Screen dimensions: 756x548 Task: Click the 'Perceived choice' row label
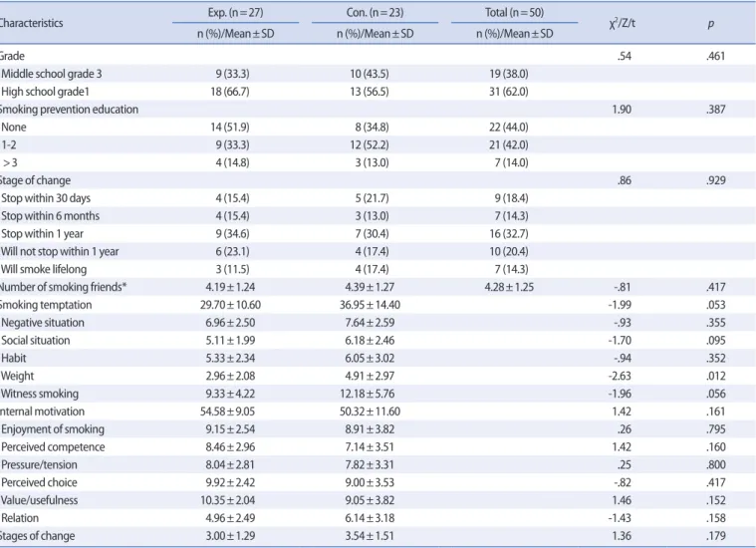39,483
